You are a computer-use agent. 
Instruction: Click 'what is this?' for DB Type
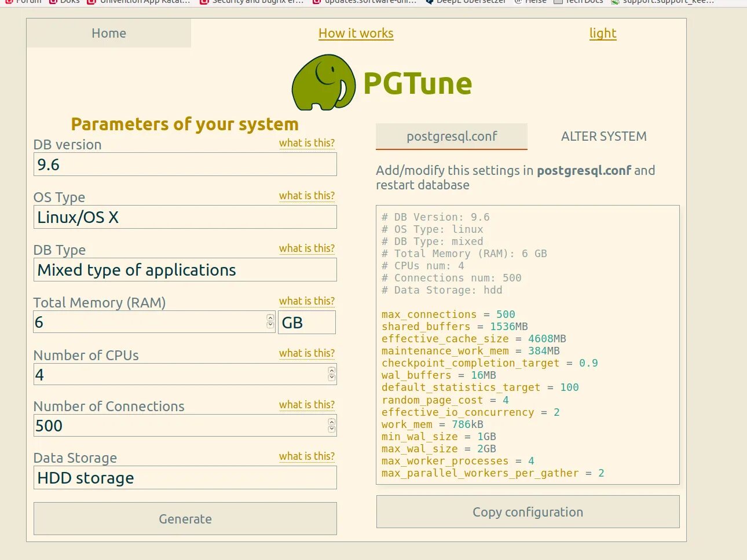307,248
